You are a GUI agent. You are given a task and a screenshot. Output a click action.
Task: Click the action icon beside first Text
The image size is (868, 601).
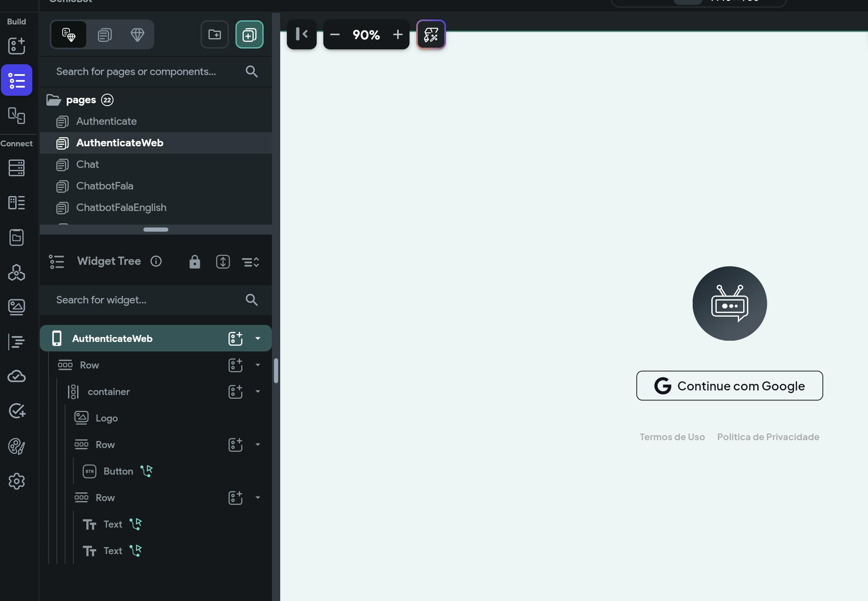tap(136, 524)
